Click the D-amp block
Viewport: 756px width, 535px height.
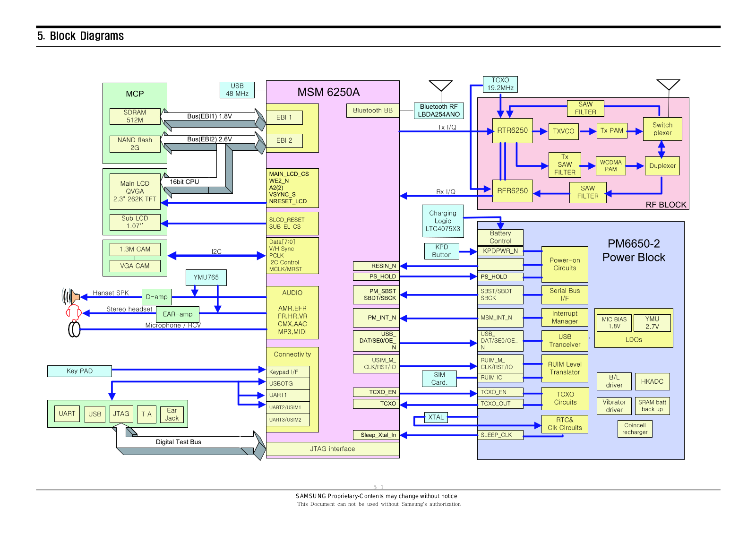(x=157, y=297)
